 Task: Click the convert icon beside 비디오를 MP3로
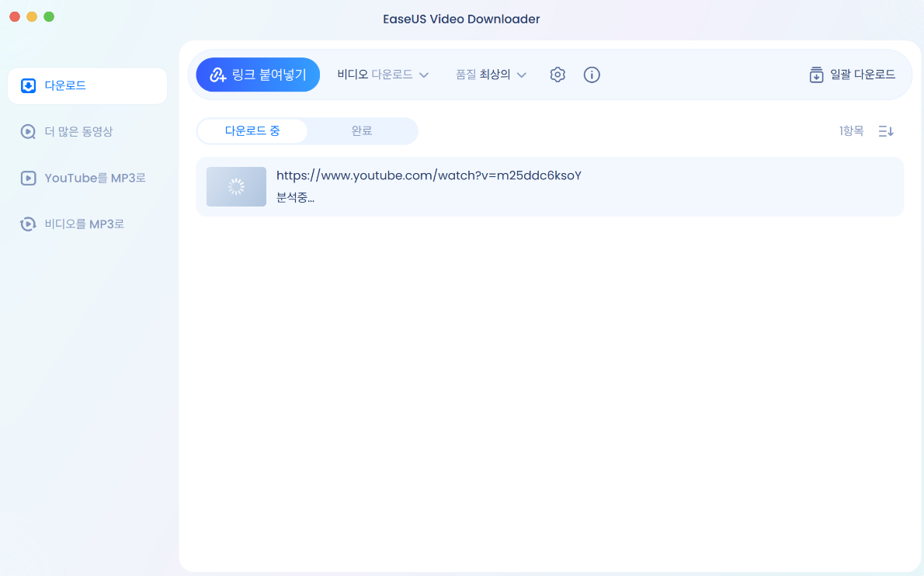click(28, 224)
